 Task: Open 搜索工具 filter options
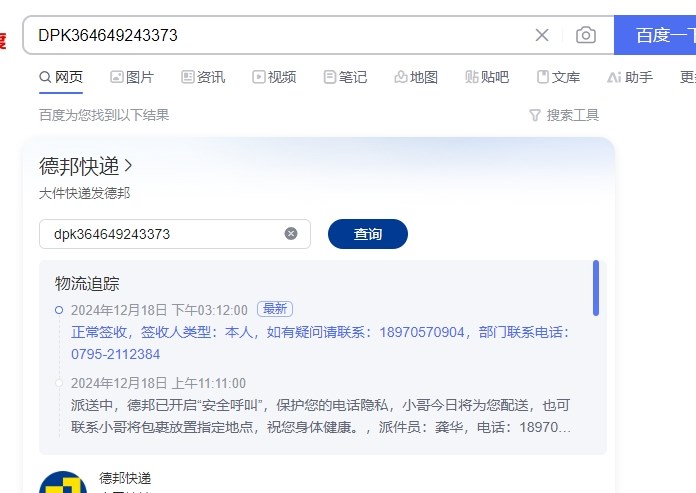[x=564, y=115]
